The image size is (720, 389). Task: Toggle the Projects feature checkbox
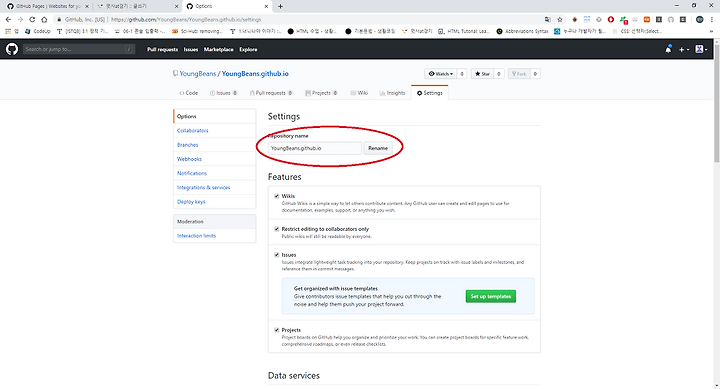point(276,330)
